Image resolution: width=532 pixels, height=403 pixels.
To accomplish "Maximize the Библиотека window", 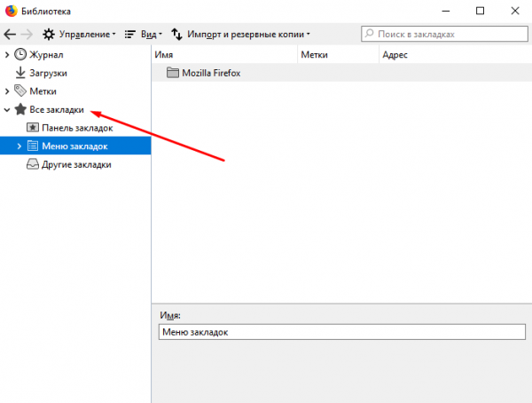I will [480, 11].
